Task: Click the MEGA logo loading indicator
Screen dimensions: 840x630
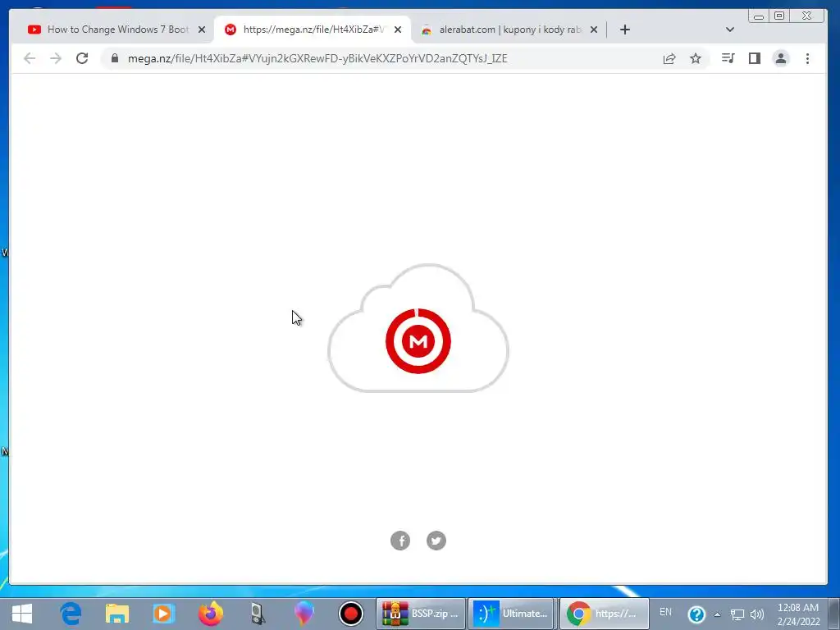Action: [418, 340]
